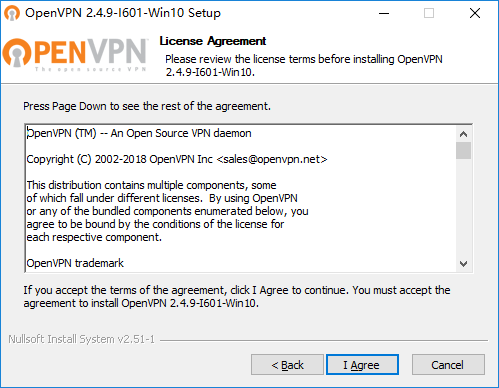Image resolution: width=499 pixels, height=388 pixels.
Task: Click the scrollbar track below the thumb
Action: coord(463,207)
